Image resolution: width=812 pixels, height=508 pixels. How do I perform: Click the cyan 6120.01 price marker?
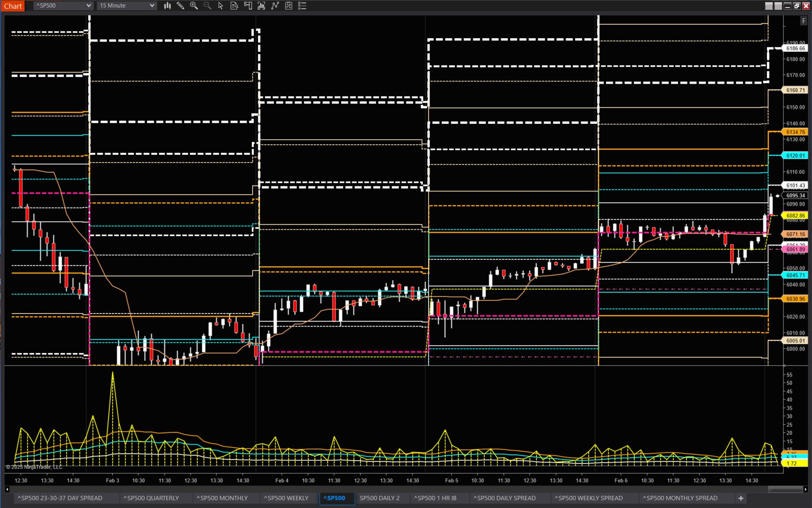(x=795, y=155)
